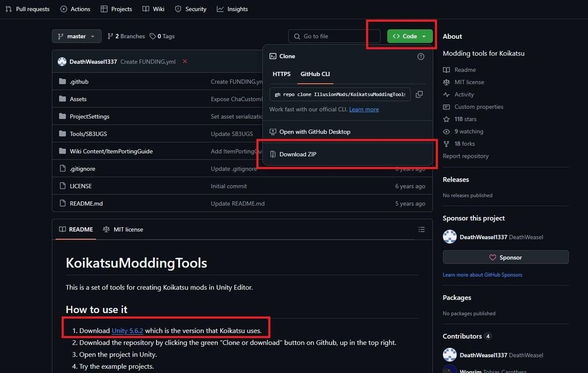
Task: Open the master branch dropdown
Action: 76,36
